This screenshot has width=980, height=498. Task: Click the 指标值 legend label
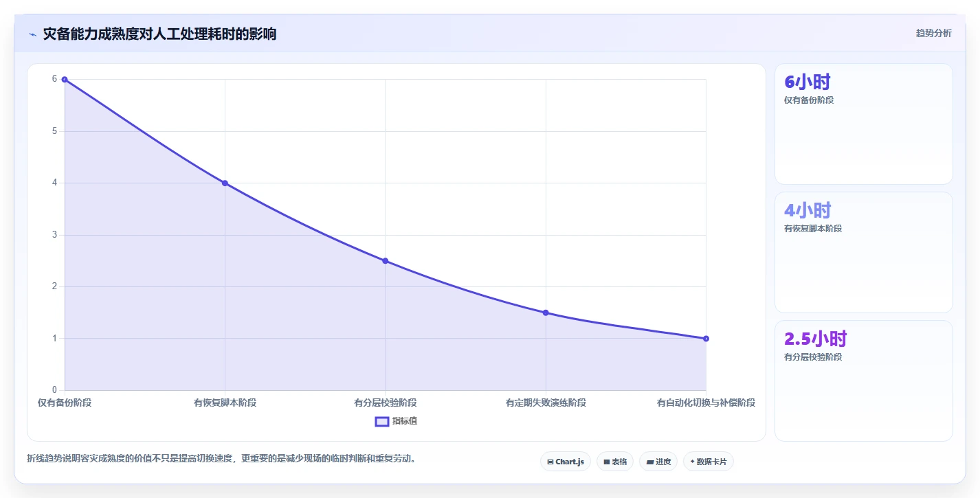pyautogui.click(x=405, y=421)
